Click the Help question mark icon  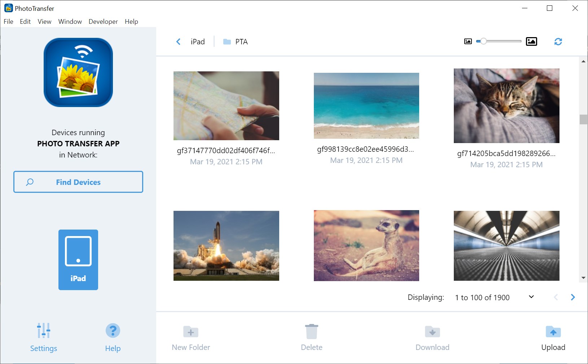[x=113, y=330]
